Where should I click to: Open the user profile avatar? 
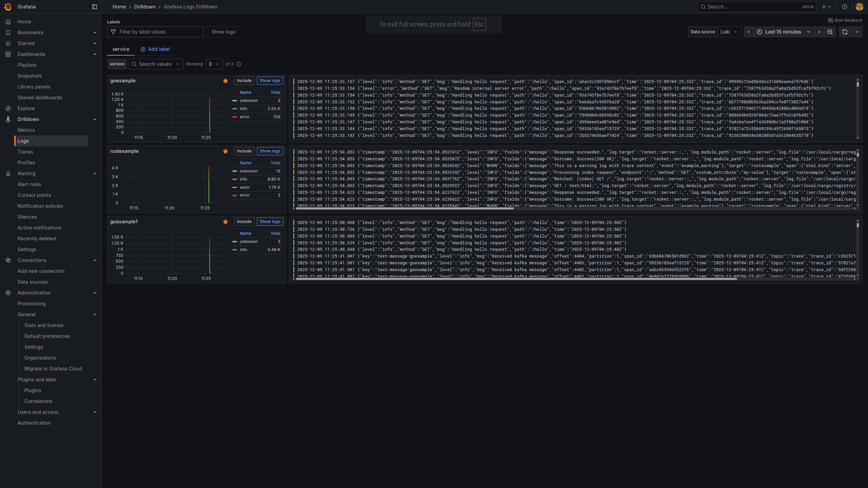pyautogui.click(x=859, y=7)
